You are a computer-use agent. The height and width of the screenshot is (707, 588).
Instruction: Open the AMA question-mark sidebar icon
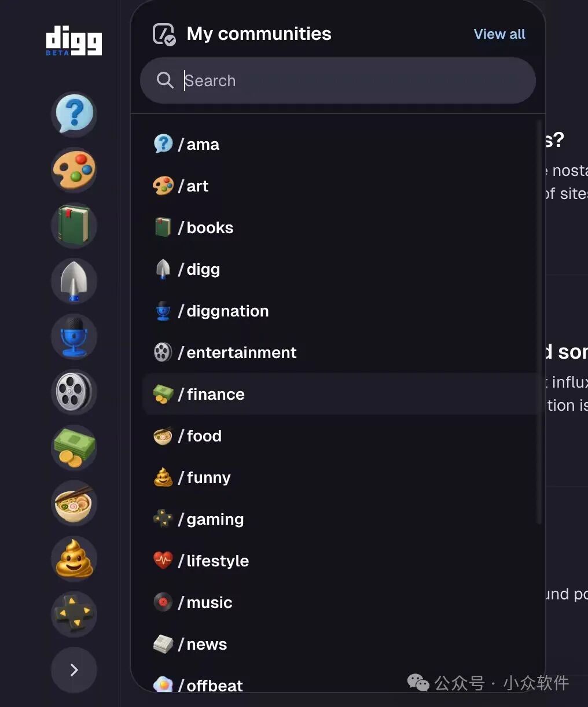coord(73,114)
